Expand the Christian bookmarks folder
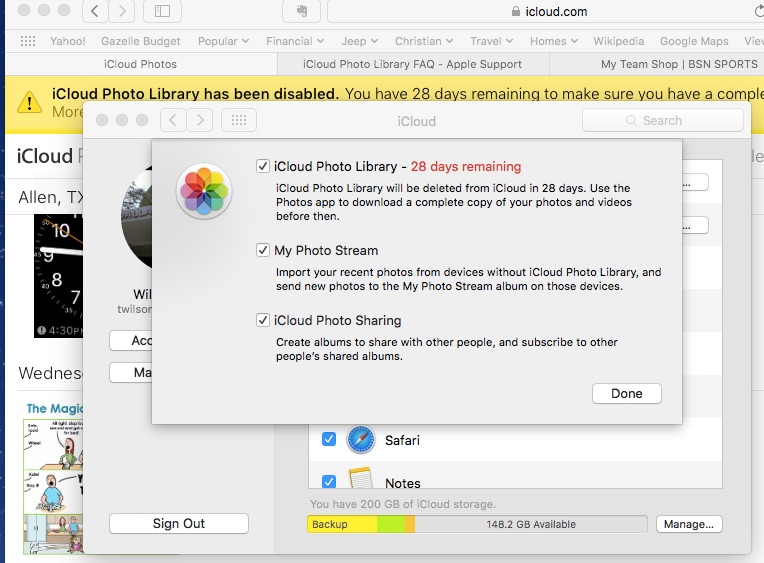The width and height of the screenshot is (764, 563). click(x=424, y=41)
